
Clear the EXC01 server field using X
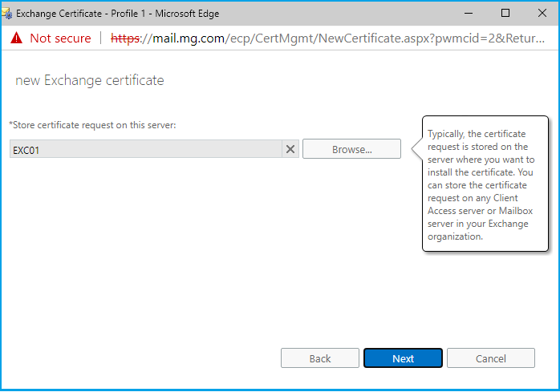click(x=290, y=149)
